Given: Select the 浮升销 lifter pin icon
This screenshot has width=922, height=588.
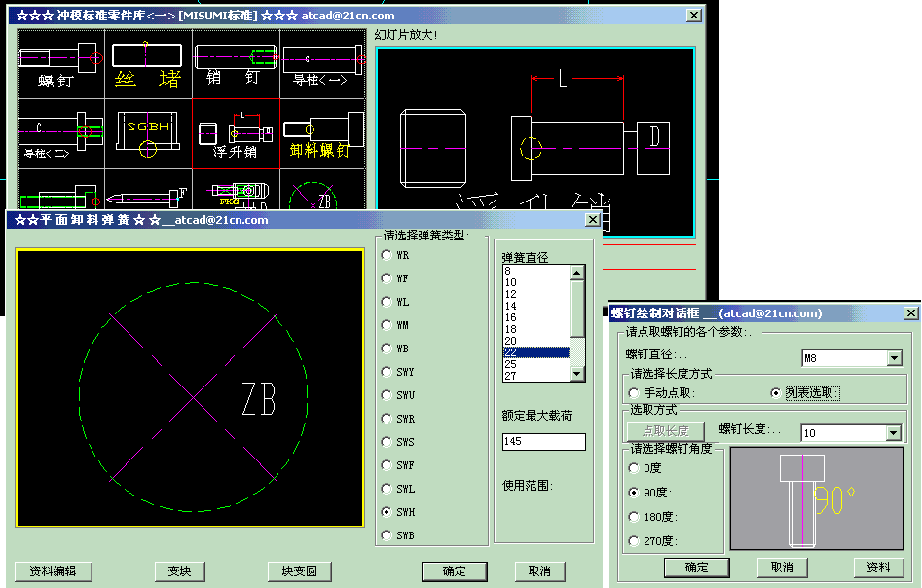Looking at the screenshot, I should [x=236, y=132].
